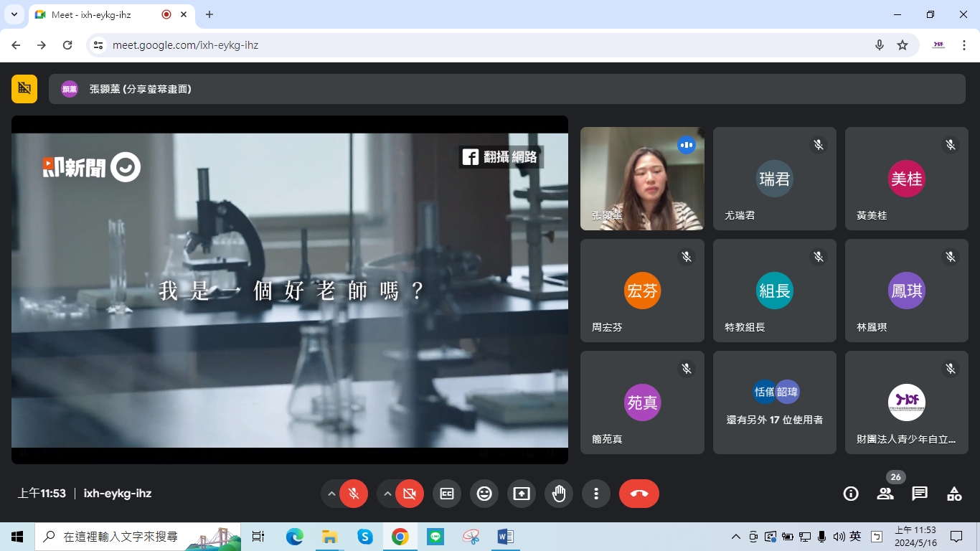Expand hidden icons in the system tray

point(735,536)
